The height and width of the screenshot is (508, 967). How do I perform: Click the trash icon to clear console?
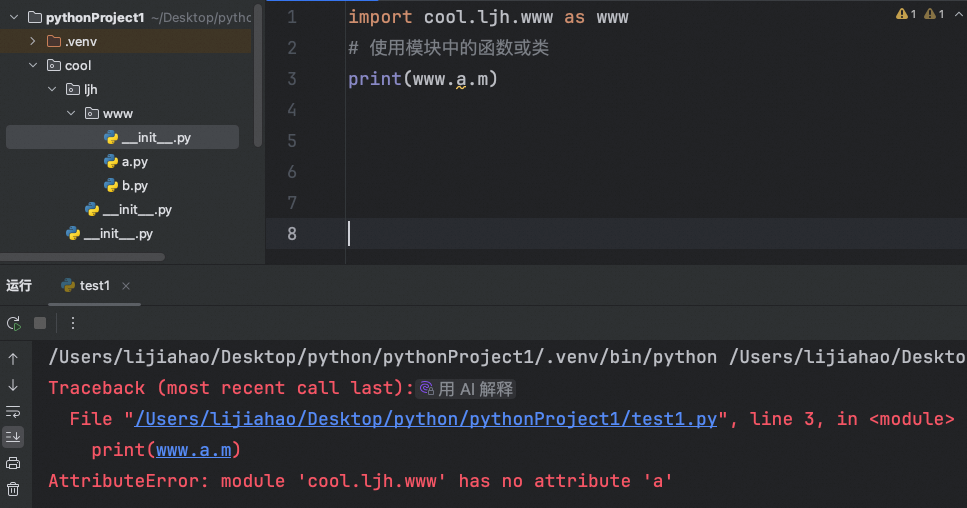pyautogui.click(x=13, y=490)
